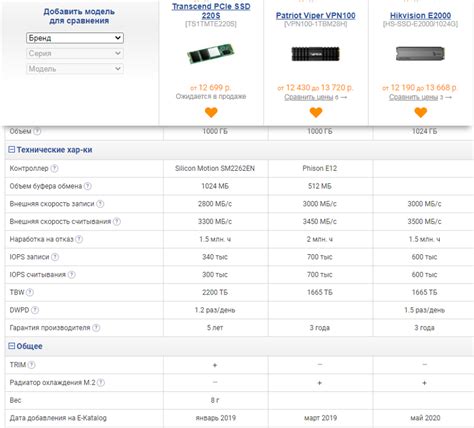The image size is (474, 428).
Task: Open help icon next to Наработка на отказ
Action: (79, 239)
